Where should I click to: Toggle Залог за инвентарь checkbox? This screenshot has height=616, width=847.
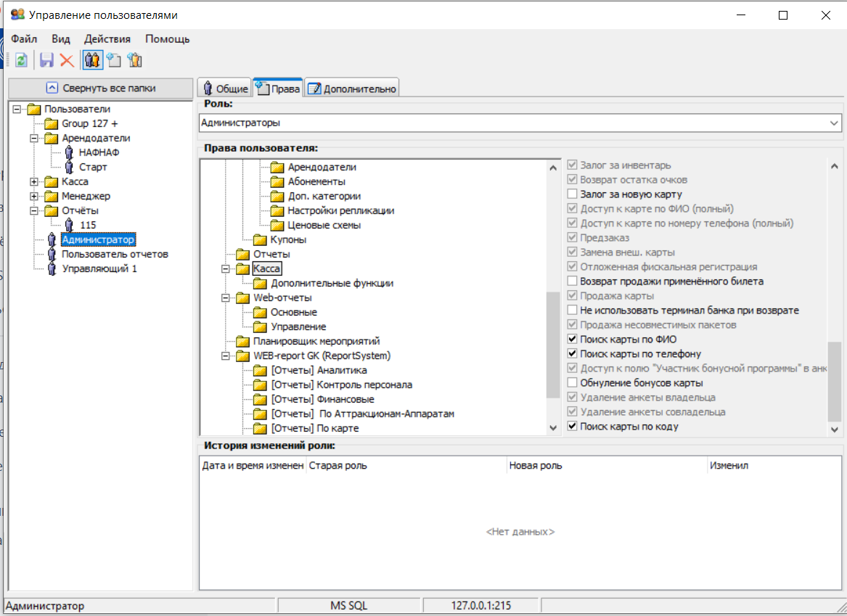point(572,165)
